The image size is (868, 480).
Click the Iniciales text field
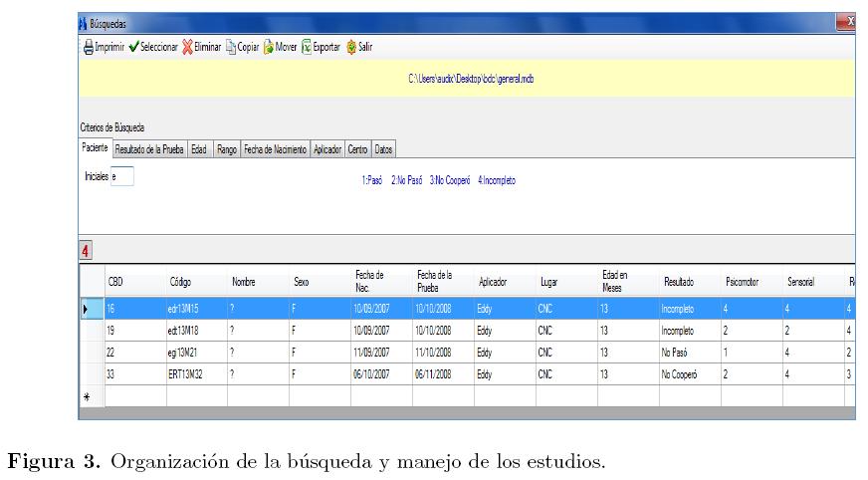coord(121,177)
